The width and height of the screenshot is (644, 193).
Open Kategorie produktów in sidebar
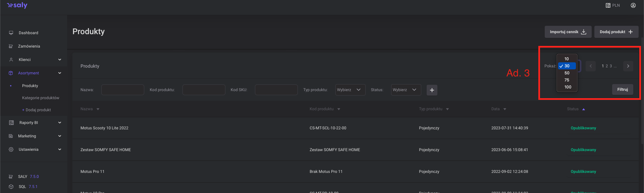point(41,98)
